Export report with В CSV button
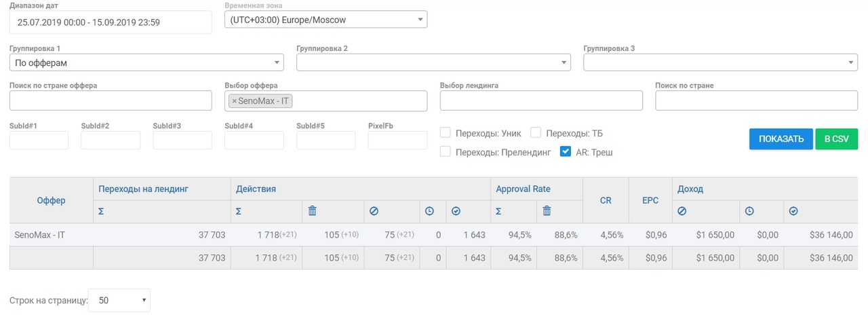Image resolution: width=868 pixels, height=317 pixels. point(836,139)
